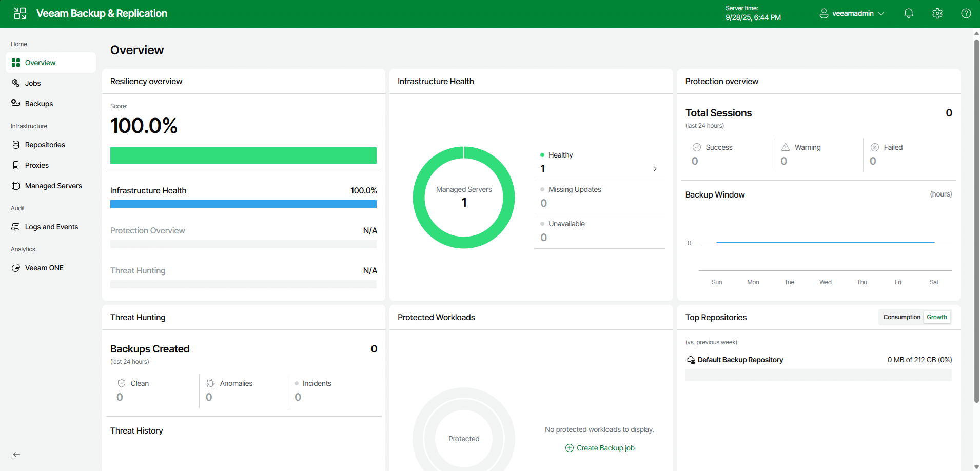Open settings via the gear icon
The width and height of the screenshot is (980, 471).
click(x=937, y=14)
